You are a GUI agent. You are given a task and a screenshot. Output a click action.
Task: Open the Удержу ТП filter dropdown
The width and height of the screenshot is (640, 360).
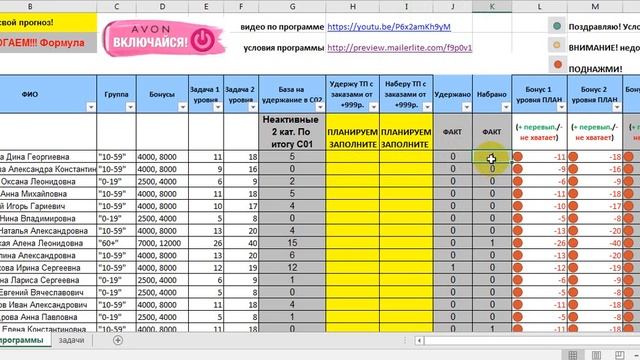[x=373, y=107]
